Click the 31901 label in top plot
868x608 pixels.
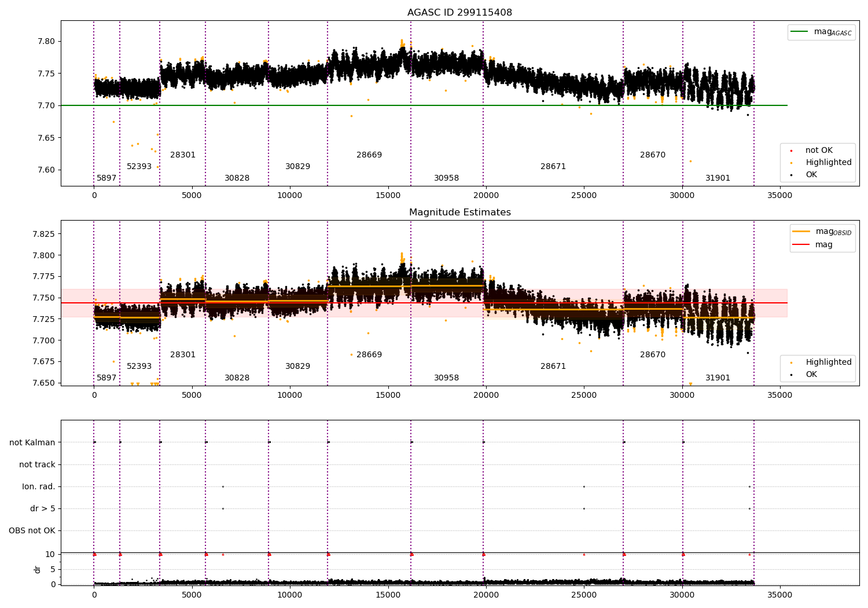[718, 178]
